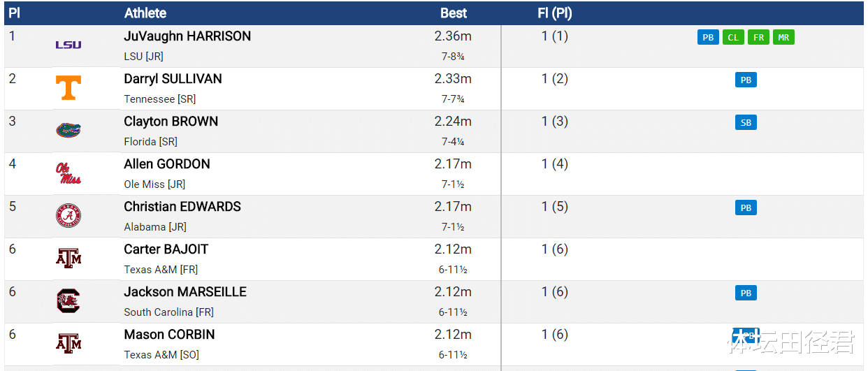This screenshot has width=868, height=371.
Task: Click the Florida Gators logo
Action: pos(68,131)
